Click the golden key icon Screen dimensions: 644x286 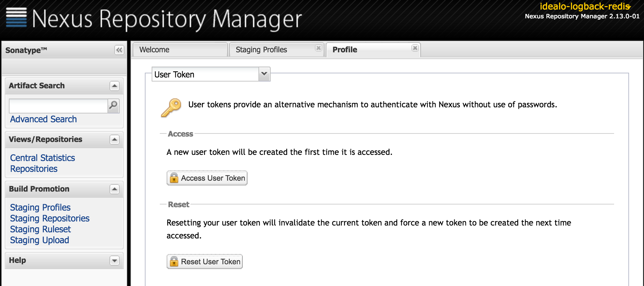pyautogui.click(x=171, y=108)
